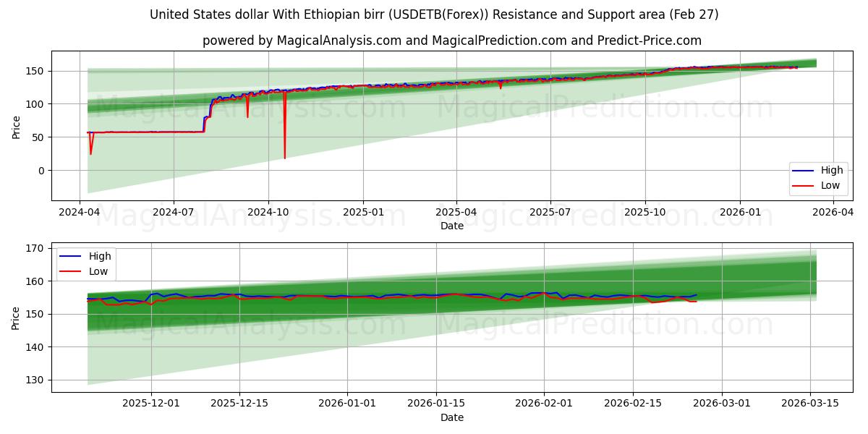The height and width of the screenshot is (434, 868).
Task: Click the 'Price' y-axis label of bottom chart
Action: [x=16, y=318]
